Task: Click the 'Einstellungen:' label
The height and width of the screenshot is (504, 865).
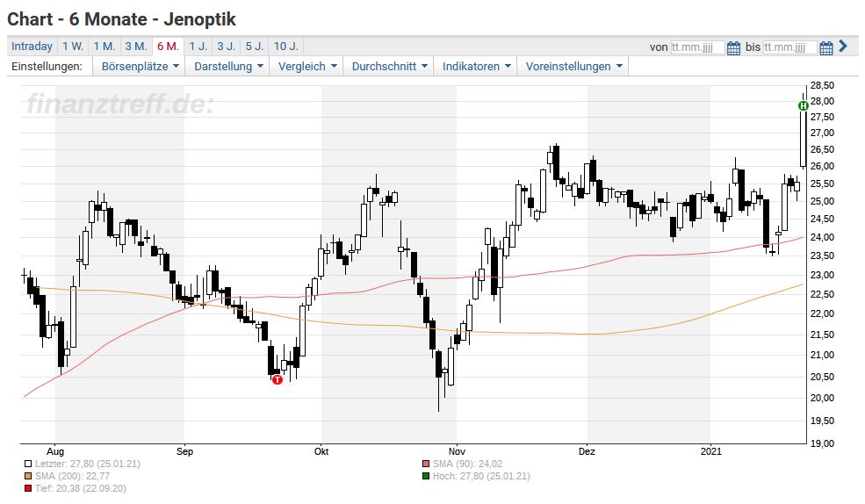Action: pyautogui.click(x=47, y=66)
